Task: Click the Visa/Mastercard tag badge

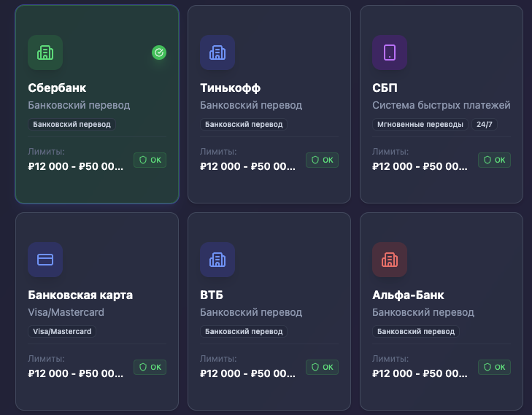Action: (62, 332)
